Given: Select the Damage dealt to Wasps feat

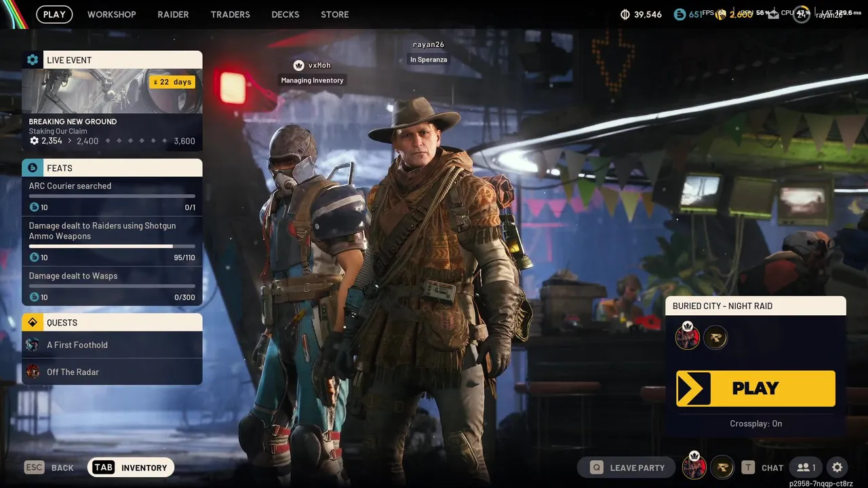Looking at the screenshot, I should click(x=112, y=286).
